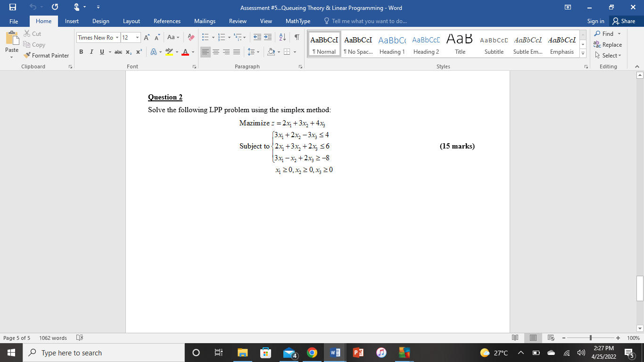Apply yellow text highlight color

(x=169, y=52)
